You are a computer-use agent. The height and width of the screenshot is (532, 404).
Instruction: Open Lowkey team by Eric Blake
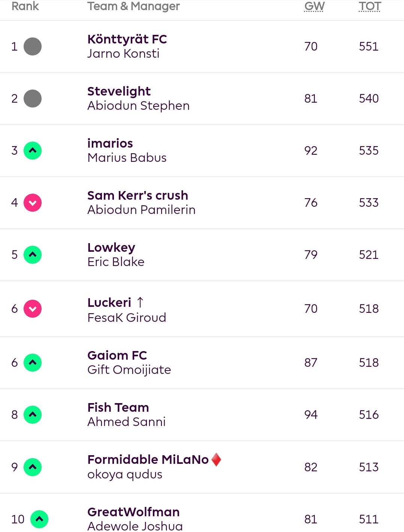tap(111, 248)
